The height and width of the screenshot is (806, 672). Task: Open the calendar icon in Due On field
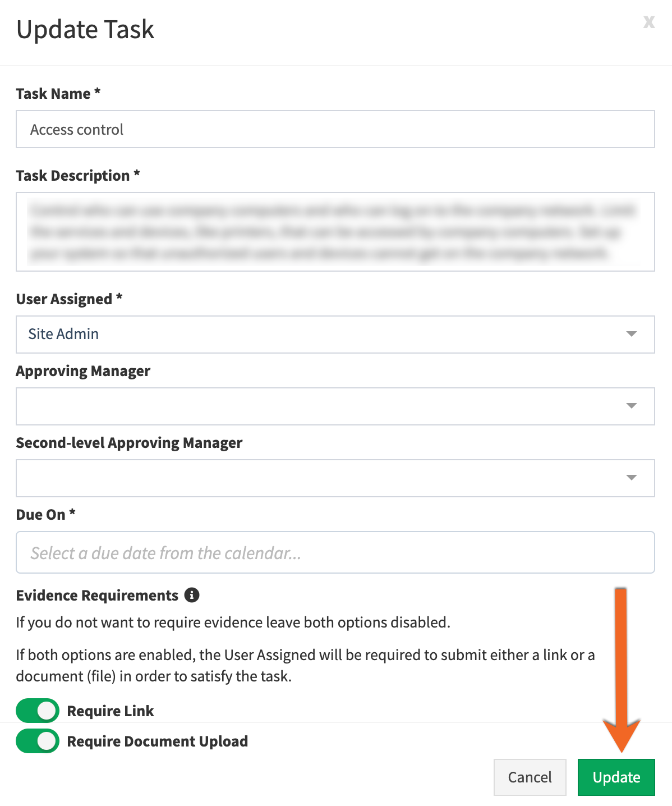coord(337,552)
